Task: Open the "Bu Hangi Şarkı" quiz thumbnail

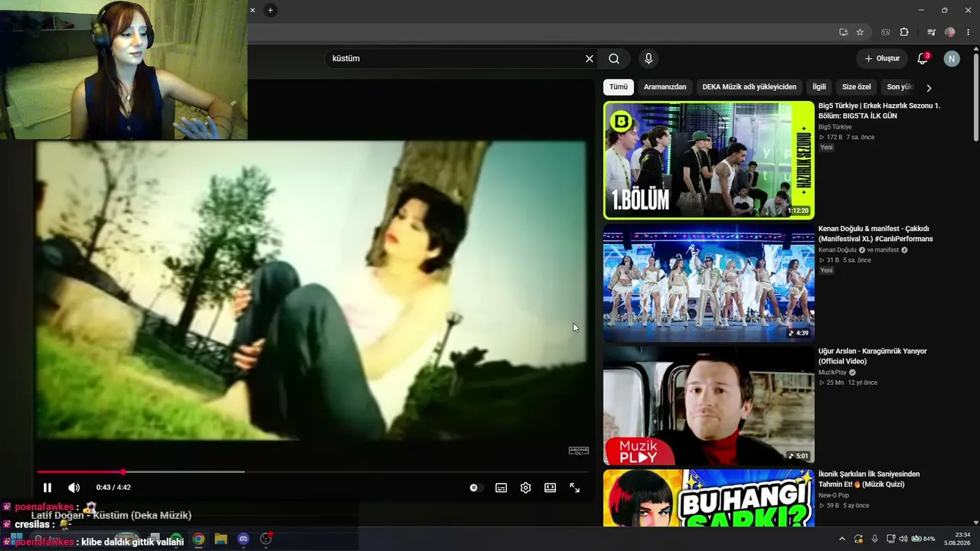Action: [709, 498]
